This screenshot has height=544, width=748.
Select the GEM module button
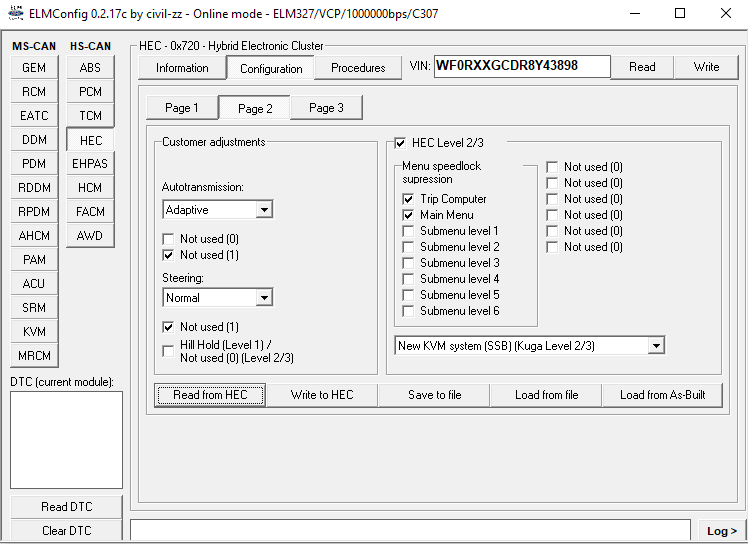pos(34,68)
